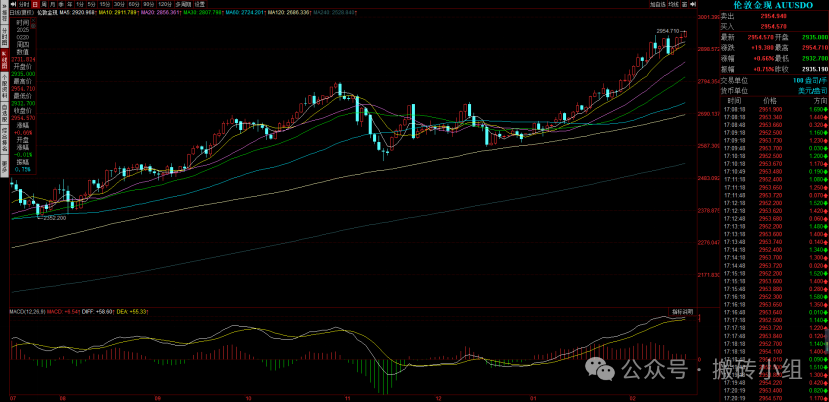Switch to the 60分 period
This screenshot has height=402, width=829.
pyautogui.click(x=134, y=4)
